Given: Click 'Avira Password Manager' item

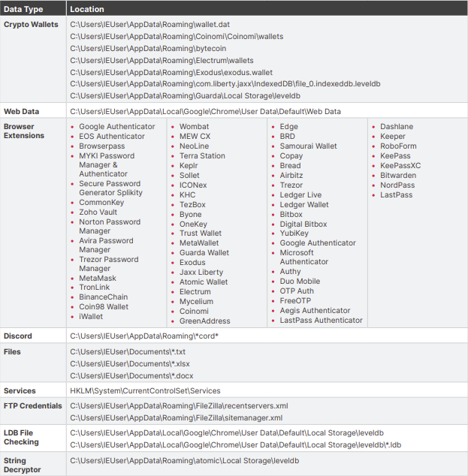Looking at the screenshot, I should (x=106, y=245).
